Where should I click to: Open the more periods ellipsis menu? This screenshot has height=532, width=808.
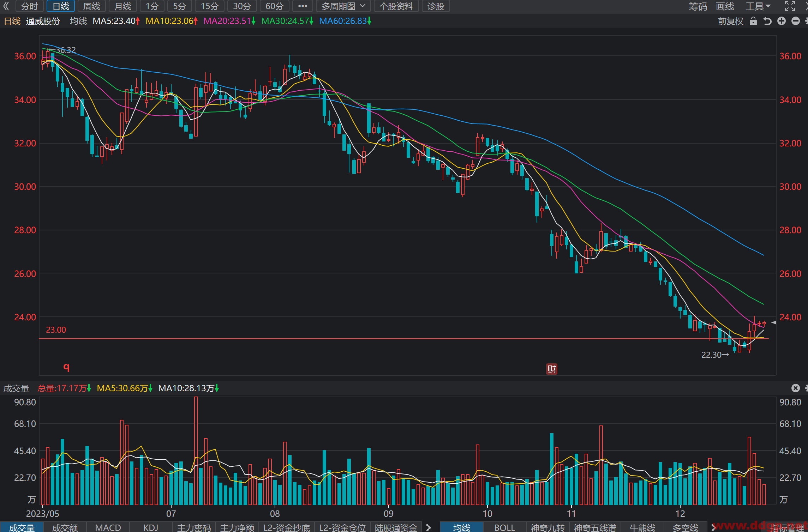(303, 6)
